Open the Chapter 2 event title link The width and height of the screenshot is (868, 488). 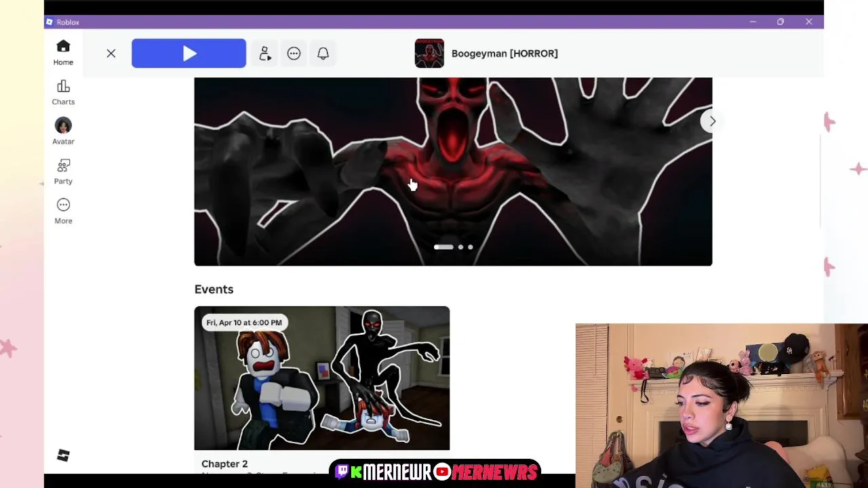tap(224, 464)
